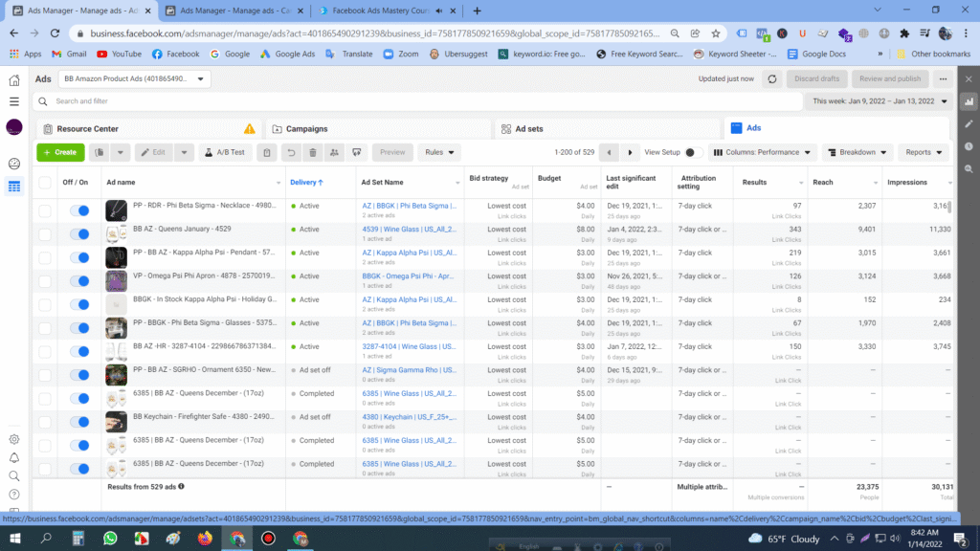Expand the left sidebar hamburger menu
The height and width of the screenshot is (551, 980).
(14, 101)
